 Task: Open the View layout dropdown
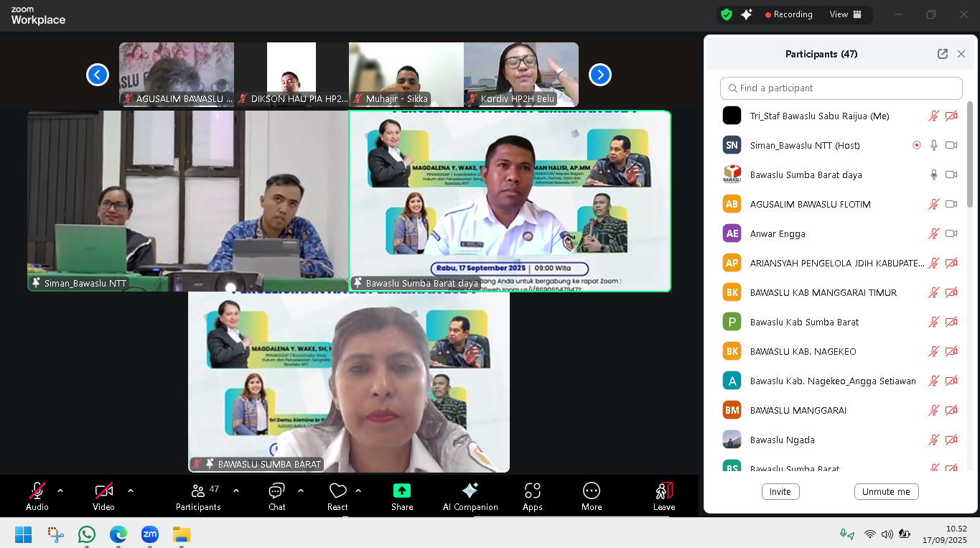(845, 14)
